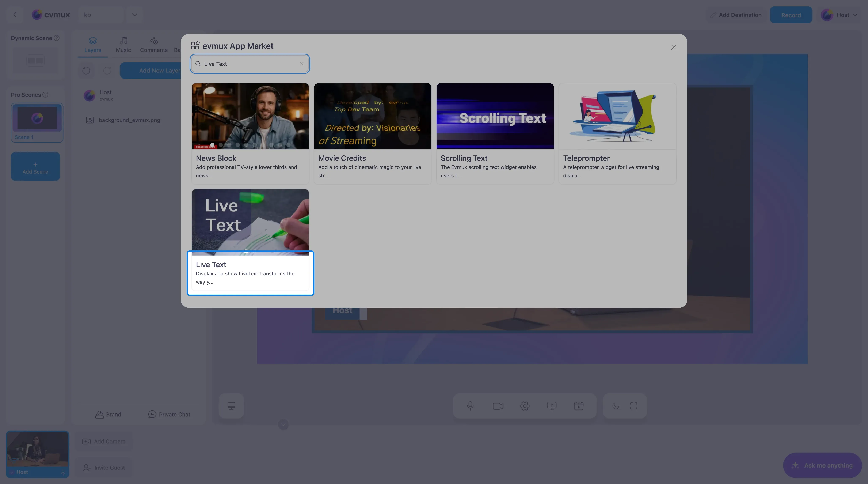Click the monitor display icon

(231, 406)
